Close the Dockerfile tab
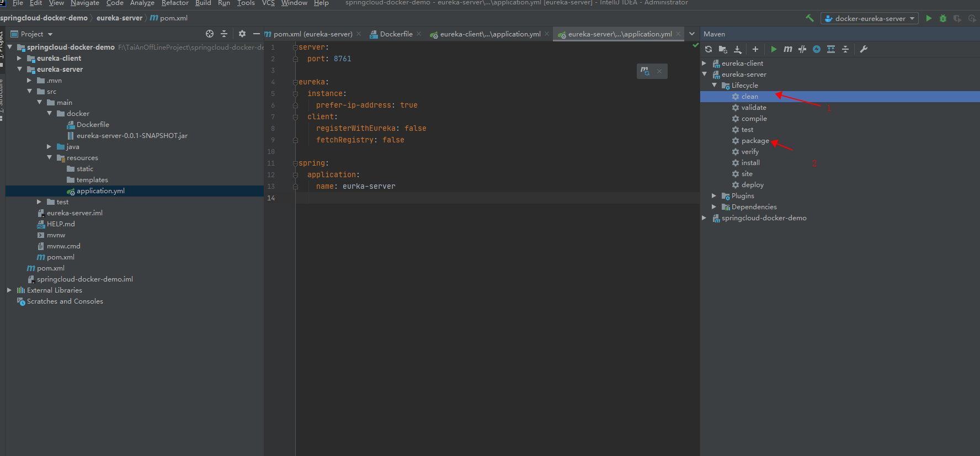Image resolution: width=980 pixels, height=456 pixels. coord(419,34)
